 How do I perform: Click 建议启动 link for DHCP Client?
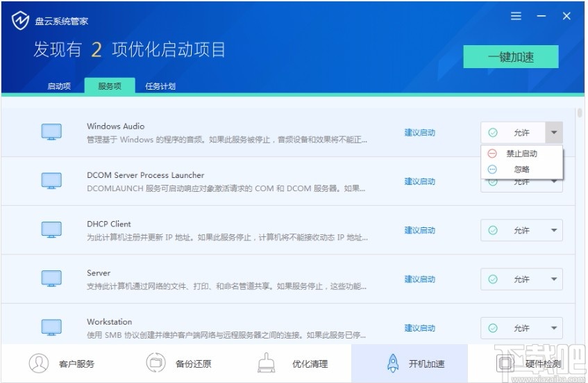(419, 230)
